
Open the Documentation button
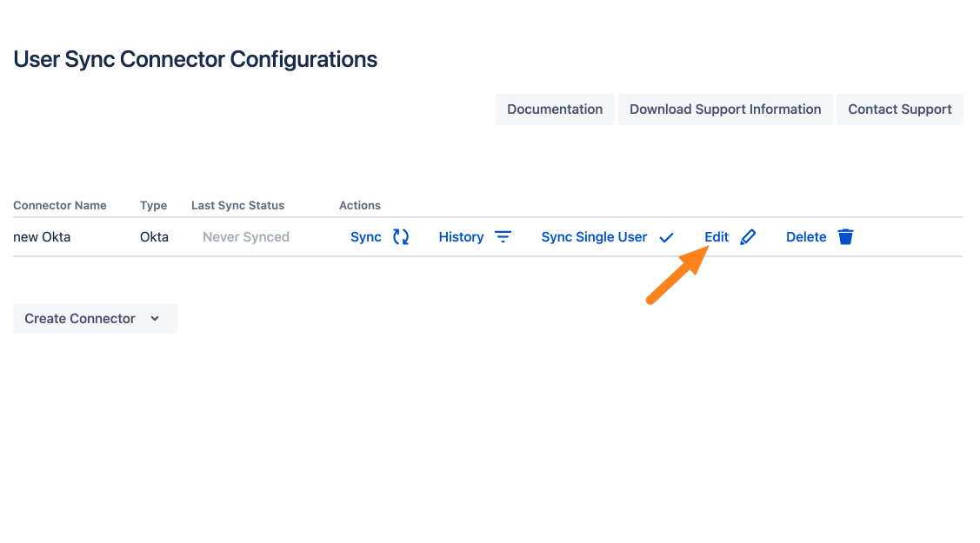(x=555, y=109)
